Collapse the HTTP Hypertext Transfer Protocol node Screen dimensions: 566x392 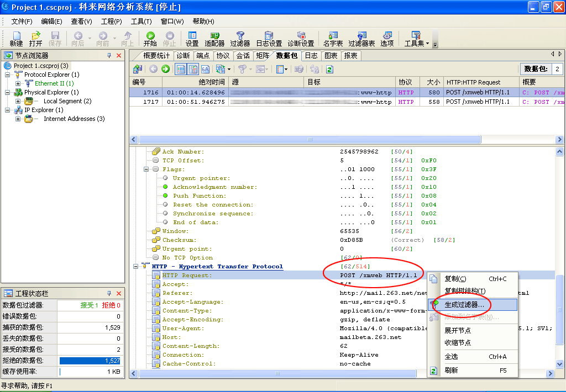pyautogui.click(x=136, y=267)
